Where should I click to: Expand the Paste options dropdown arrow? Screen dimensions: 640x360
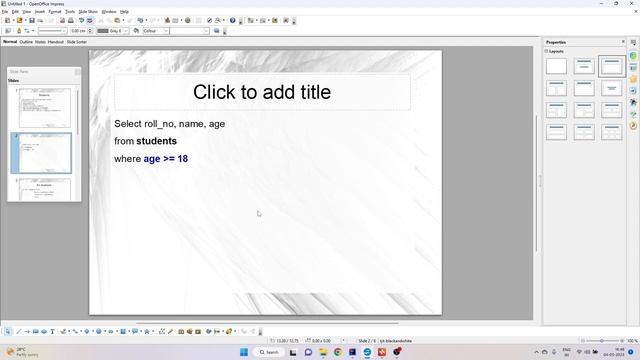click(123, 20)
